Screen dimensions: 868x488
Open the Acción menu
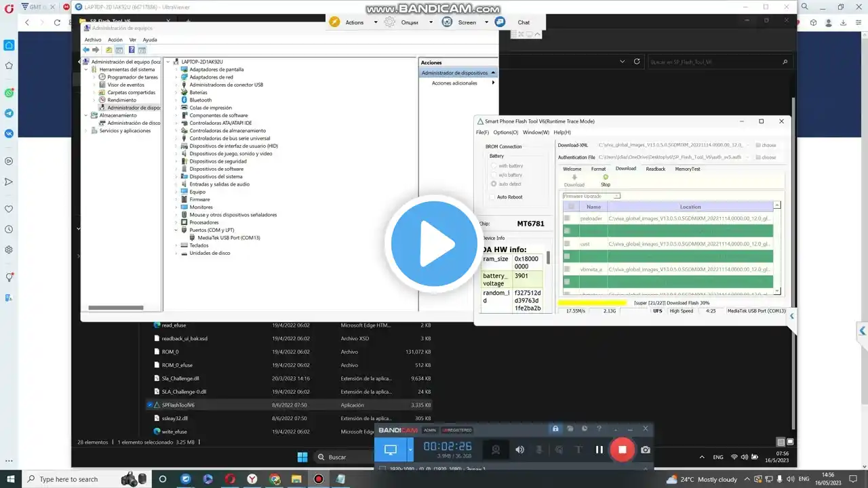click(115, 39)
